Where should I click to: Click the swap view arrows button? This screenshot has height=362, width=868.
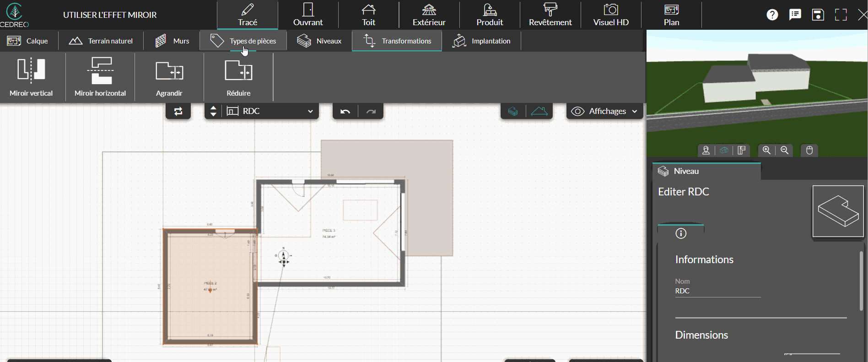[178, 111]
